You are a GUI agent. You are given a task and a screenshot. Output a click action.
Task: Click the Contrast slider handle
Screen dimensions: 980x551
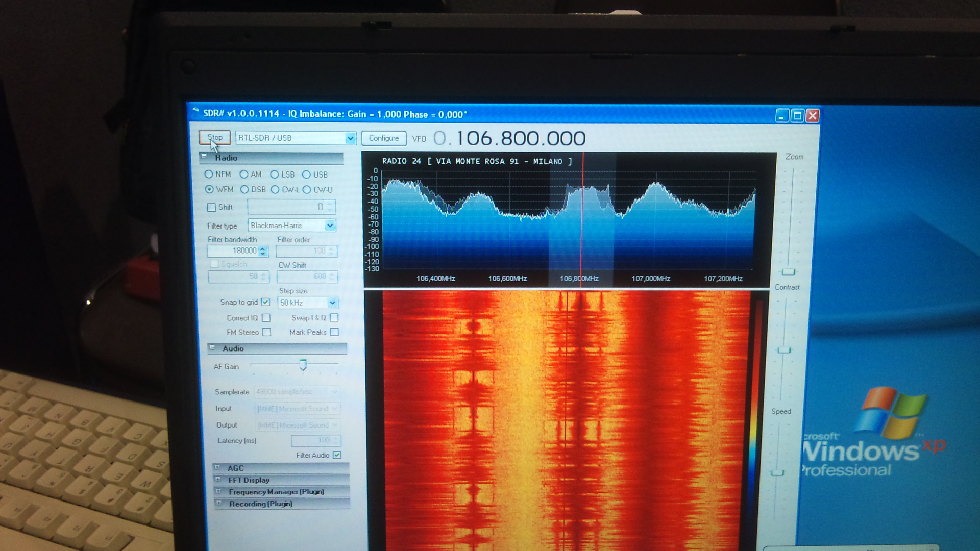pos(784,350)
